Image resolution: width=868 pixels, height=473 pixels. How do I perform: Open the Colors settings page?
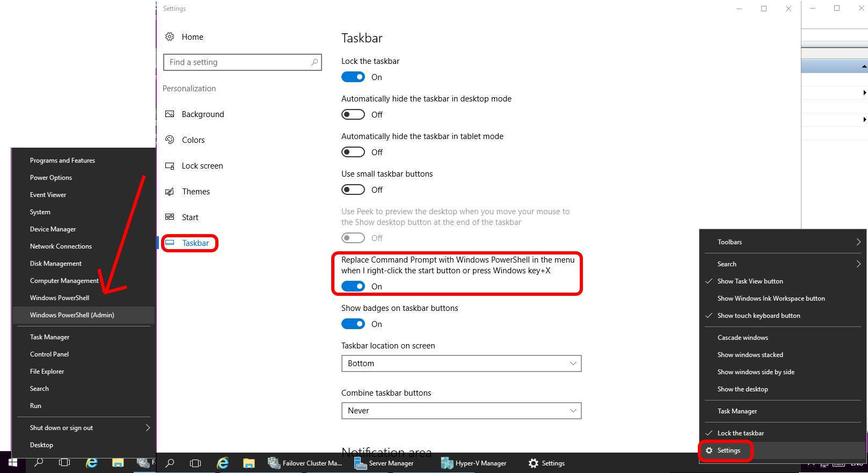[193, 140]
